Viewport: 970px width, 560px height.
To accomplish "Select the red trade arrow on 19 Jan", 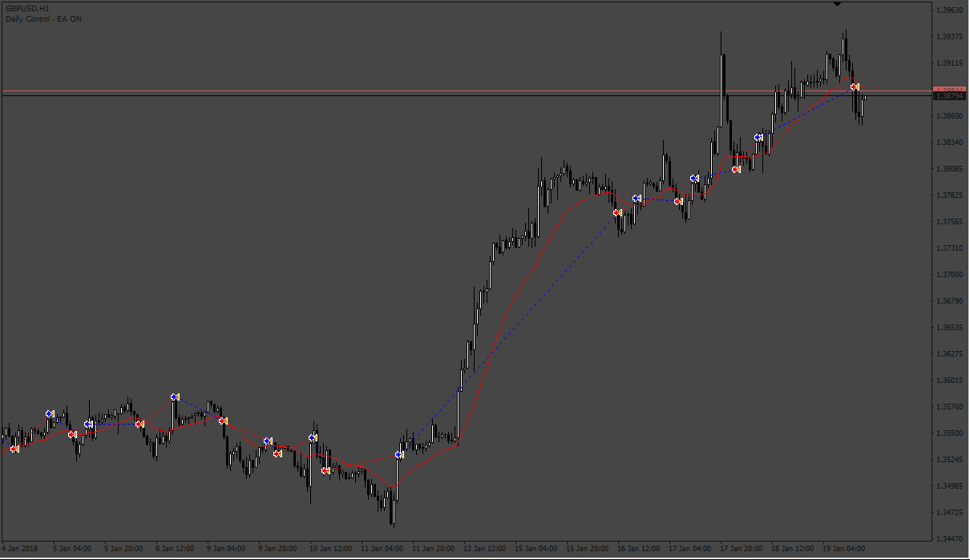I will (855, 87).
